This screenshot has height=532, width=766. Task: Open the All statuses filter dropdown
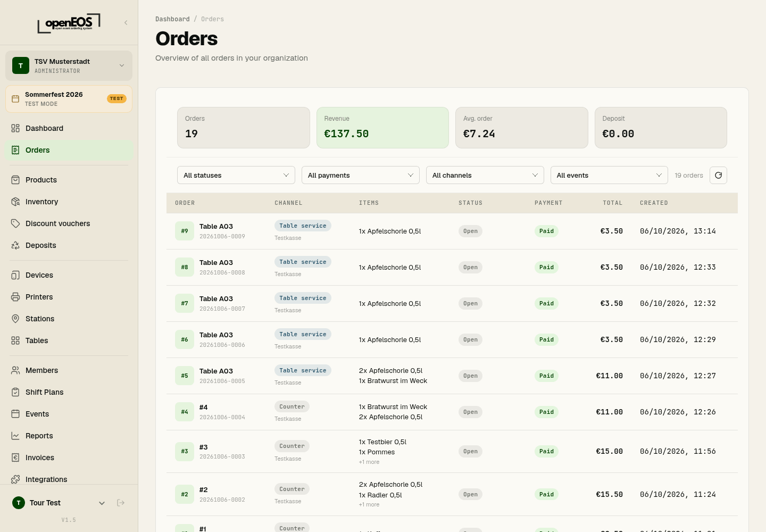tap(236, 175)
